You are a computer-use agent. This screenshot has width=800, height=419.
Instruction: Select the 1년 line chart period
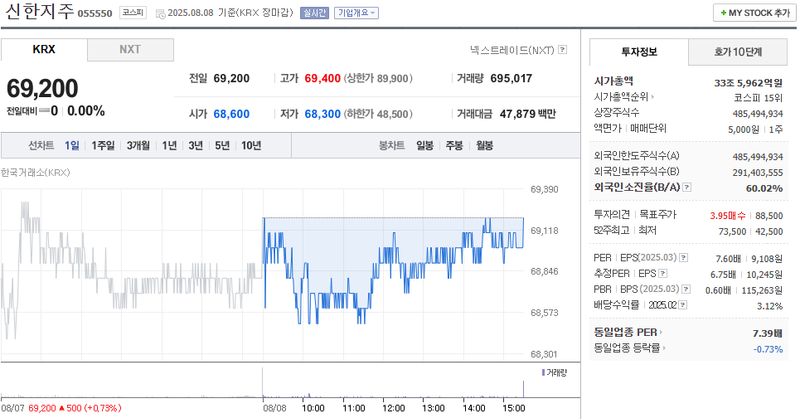pos(169,145)
